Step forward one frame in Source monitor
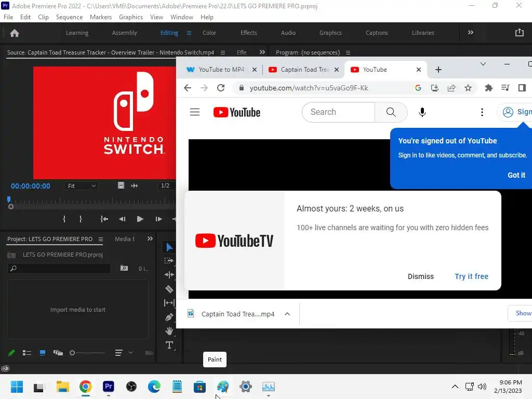Image resolution: width=532 pixels, height=399 pixels. (158, 219)
